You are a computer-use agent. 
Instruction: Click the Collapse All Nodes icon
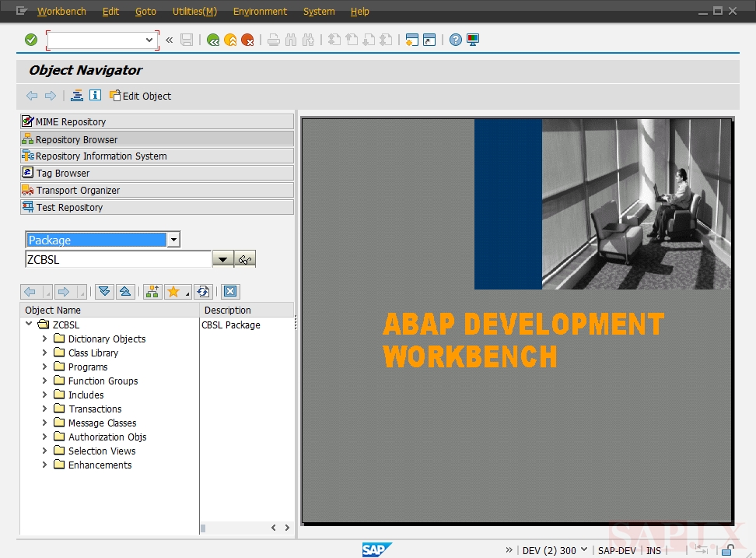[x=125, y=291]
